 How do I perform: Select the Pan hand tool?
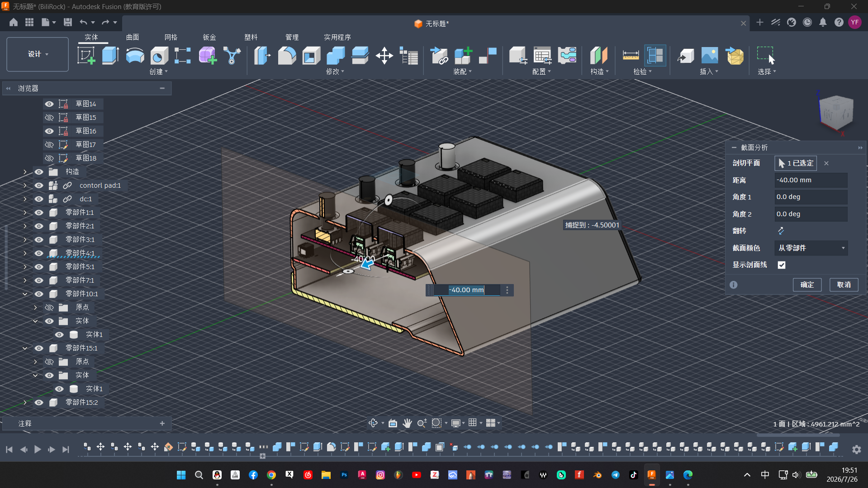(x=407, y=423)
